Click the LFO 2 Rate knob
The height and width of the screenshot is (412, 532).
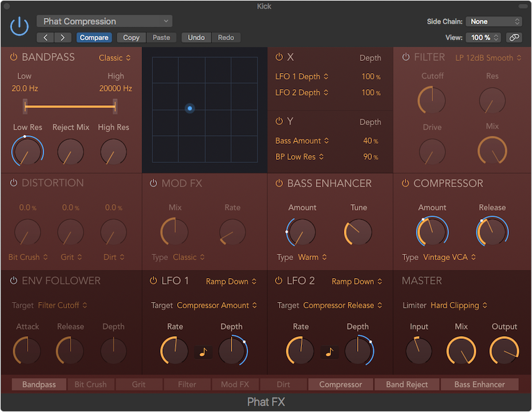300,350
